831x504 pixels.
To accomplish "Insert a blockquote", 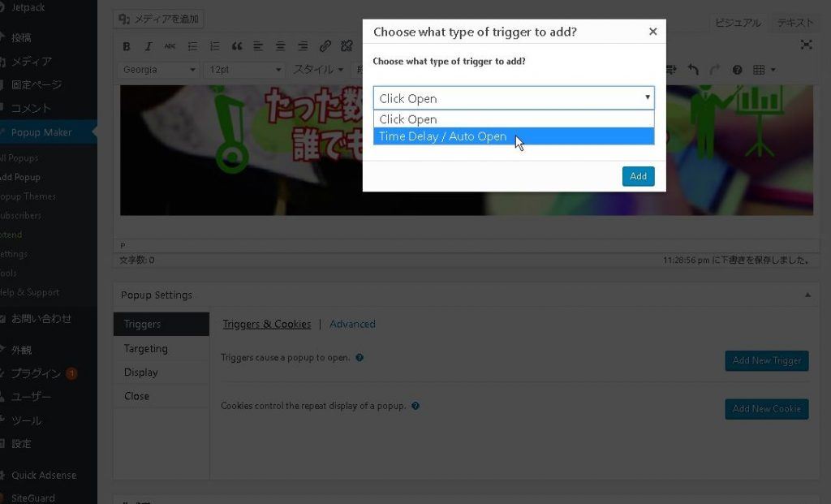I will [237, 46].
